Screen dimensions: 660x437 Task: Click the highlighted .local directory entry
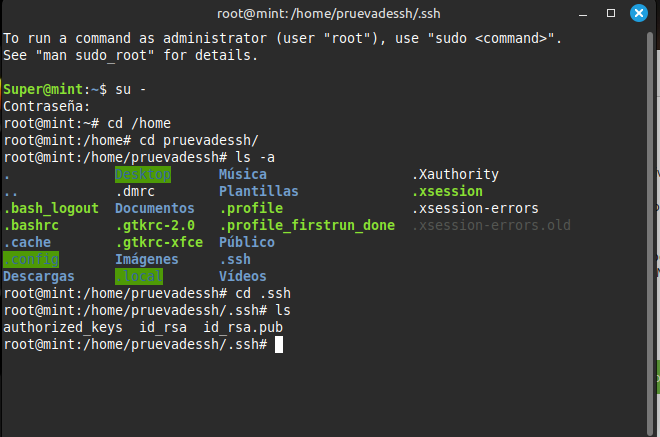click(x=139, y=276)
